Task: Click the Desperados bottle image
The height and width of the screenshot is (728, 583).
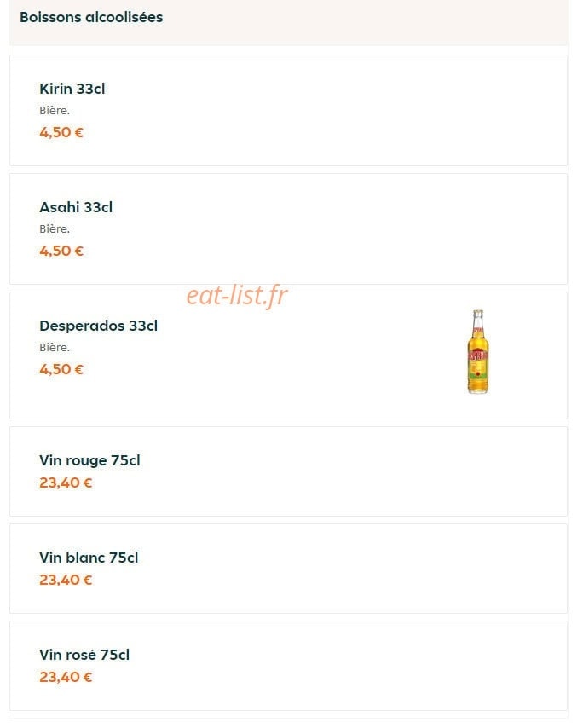Action: click(477, 352)
